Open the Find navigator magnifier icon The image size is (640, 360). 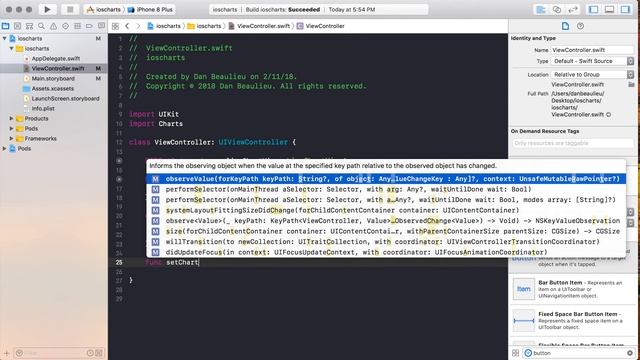(41, 26)
